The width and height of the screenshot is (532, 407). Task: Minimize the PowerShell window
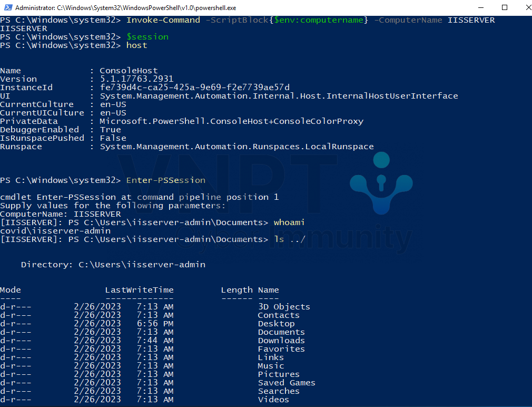click(481, 7)
